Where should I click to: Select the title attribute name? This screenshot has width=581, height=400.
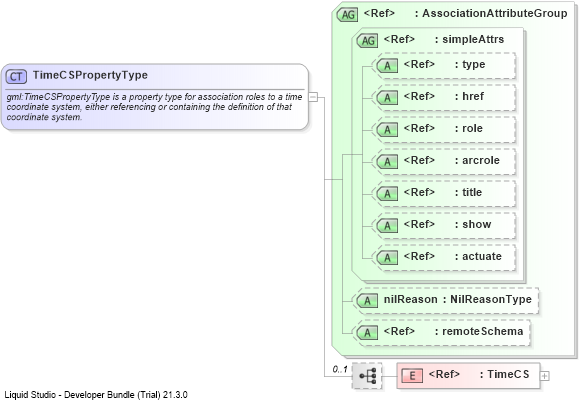point(472,192)
